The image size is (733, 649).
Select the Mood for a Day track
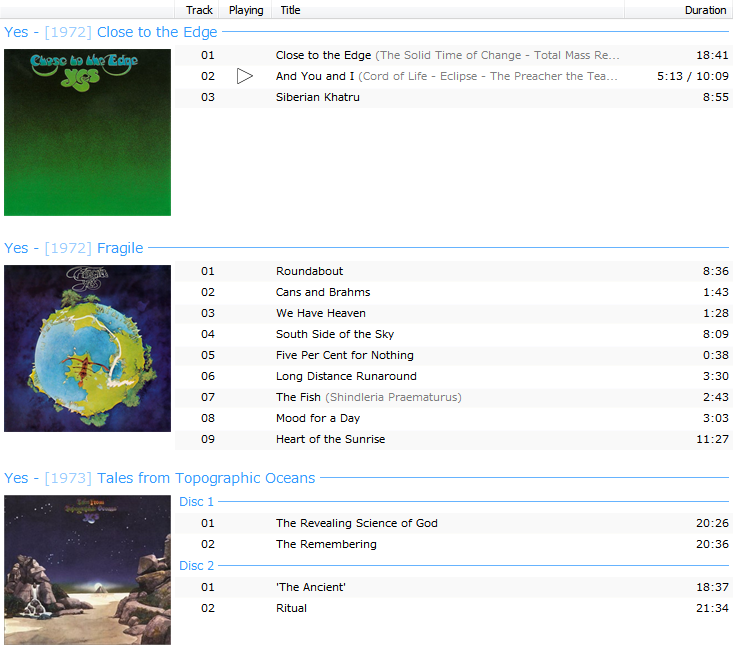click(454, 418)
